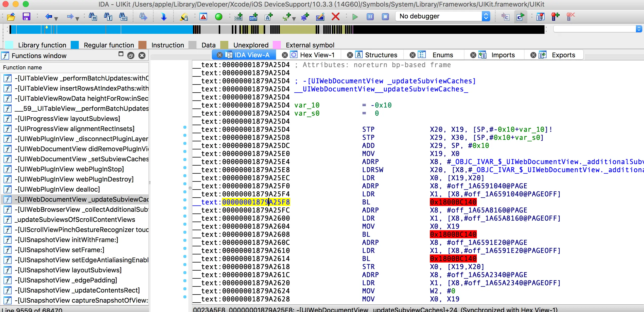Click the open file folder icon
This screenshot has height=312, width=644.
[x=11, y=17]
